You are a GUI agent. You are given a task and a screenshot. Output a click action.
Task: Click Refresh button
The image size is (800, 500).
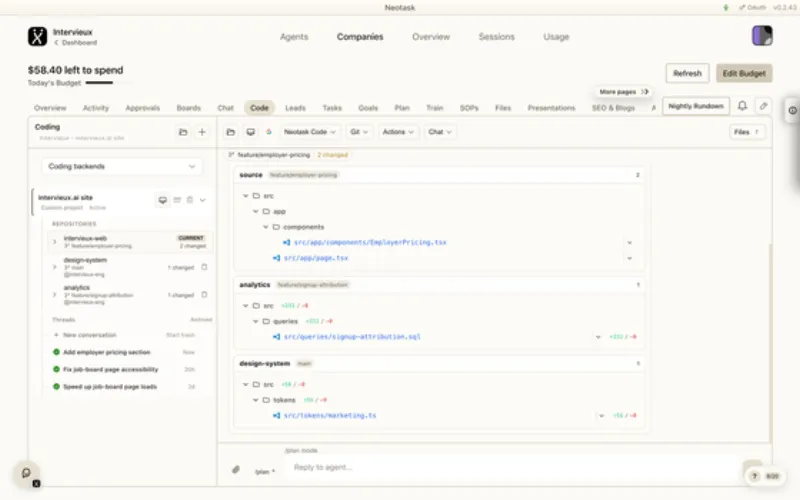tap(687, 73)
